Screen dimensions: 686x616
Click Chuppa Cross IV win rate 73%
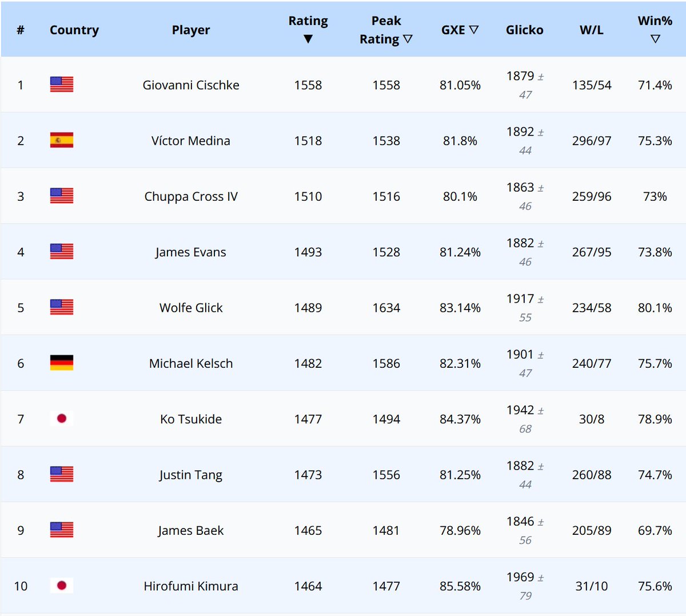(x=655, y=196)
